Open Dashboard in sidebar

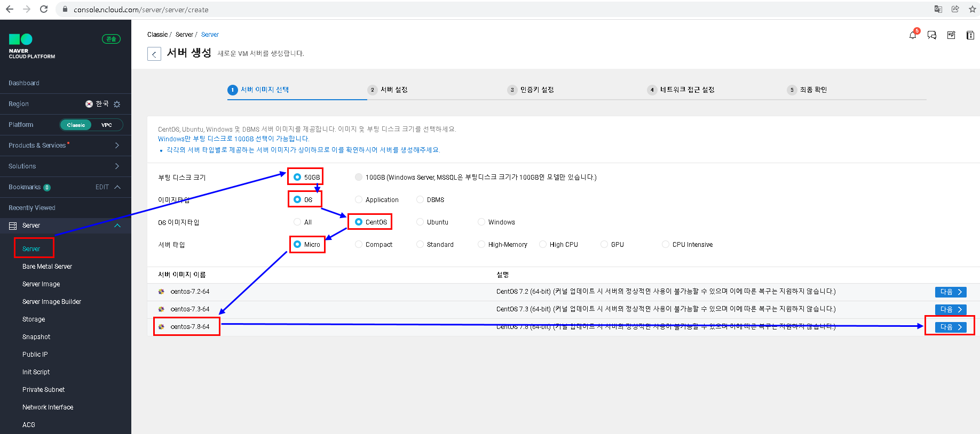24,83
